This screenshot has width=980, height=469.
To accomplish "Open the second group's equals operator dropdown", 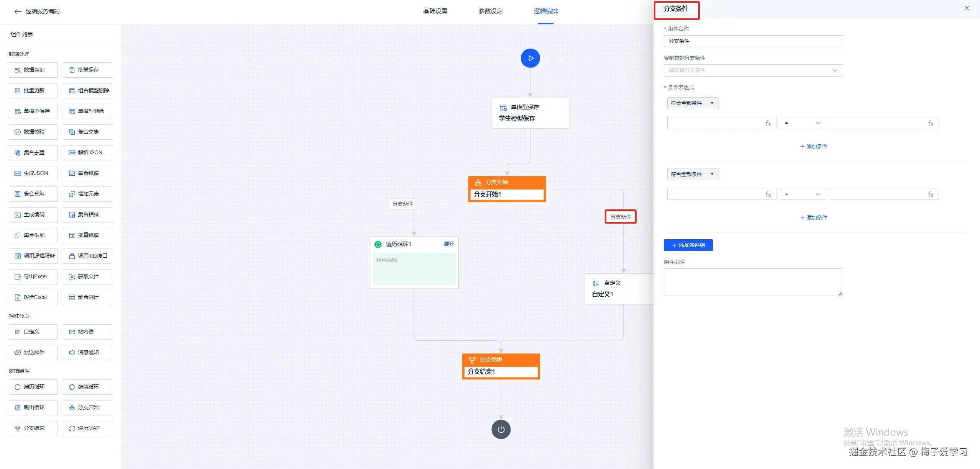I will [x=803, y=194].
